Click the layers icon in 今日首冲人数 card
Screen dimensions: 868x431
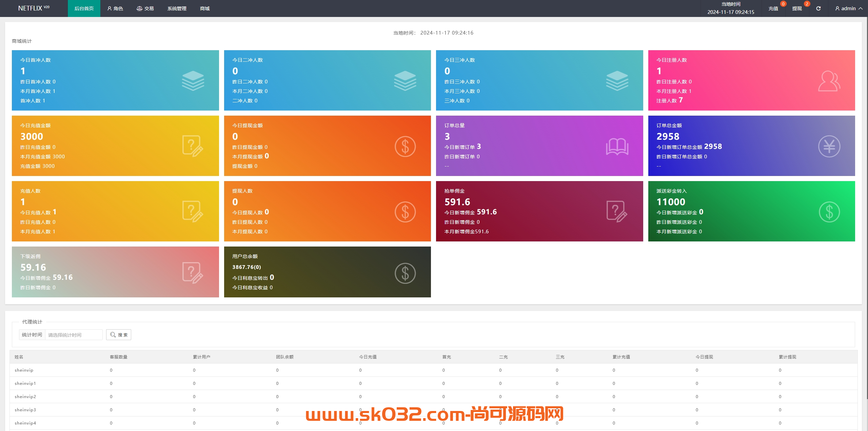193,81
